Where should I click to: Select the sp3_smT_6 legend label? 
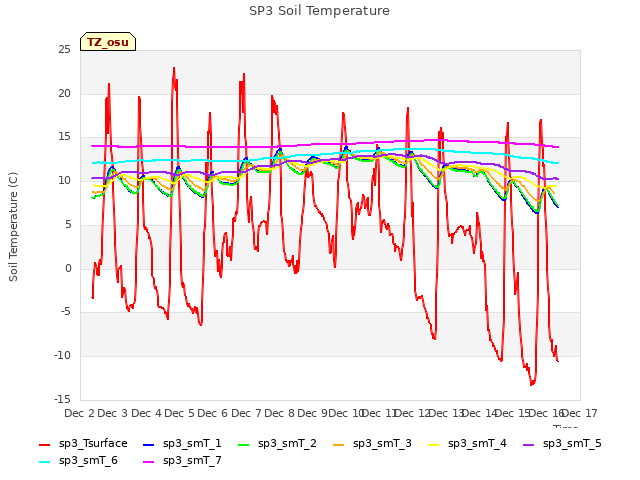point(88,461)
